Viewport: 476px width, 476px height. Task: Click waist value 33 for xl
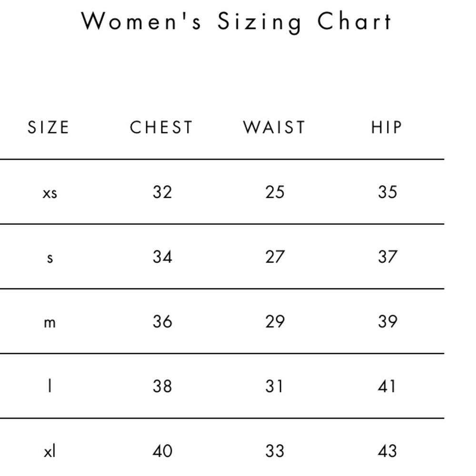point(275,451)
